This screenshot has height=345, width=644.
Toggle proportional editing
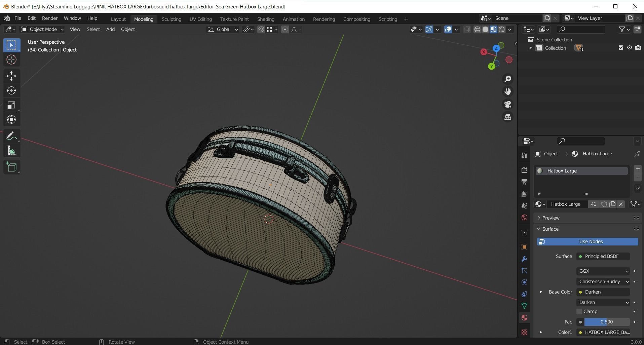(x=285, y=30)
